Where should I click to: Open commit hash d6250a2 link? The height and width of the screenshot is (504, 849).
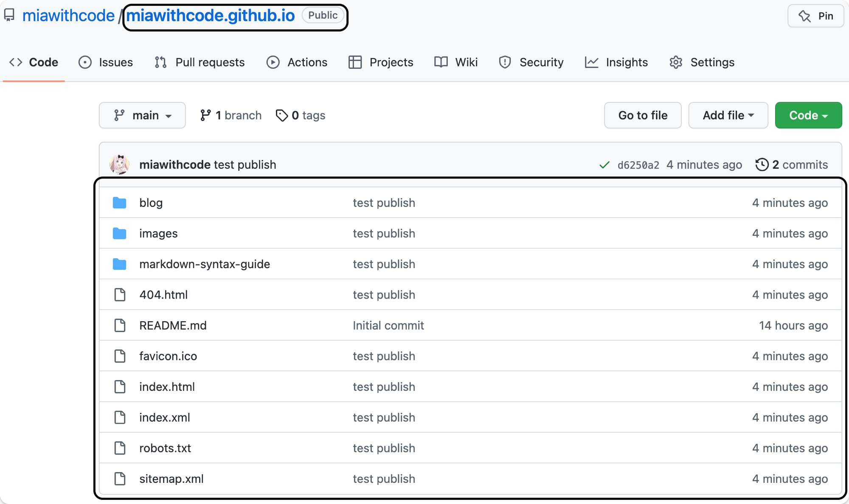638,165
